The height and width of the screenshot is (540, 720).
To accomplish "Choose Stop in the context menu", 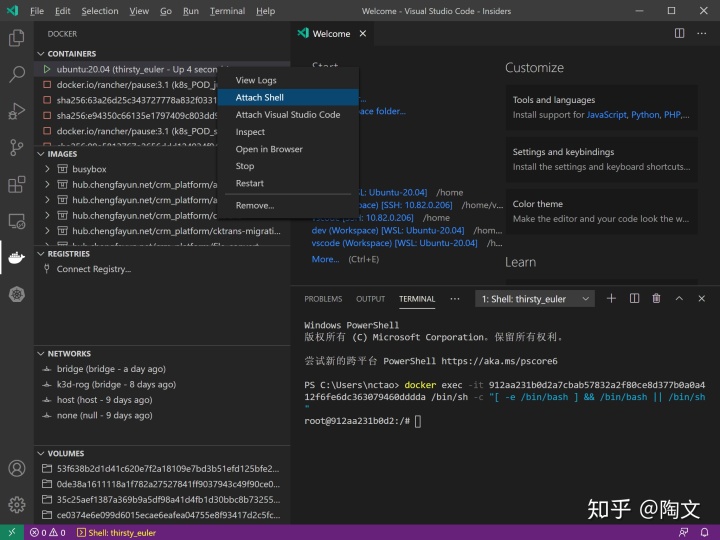I will point(288,166).
